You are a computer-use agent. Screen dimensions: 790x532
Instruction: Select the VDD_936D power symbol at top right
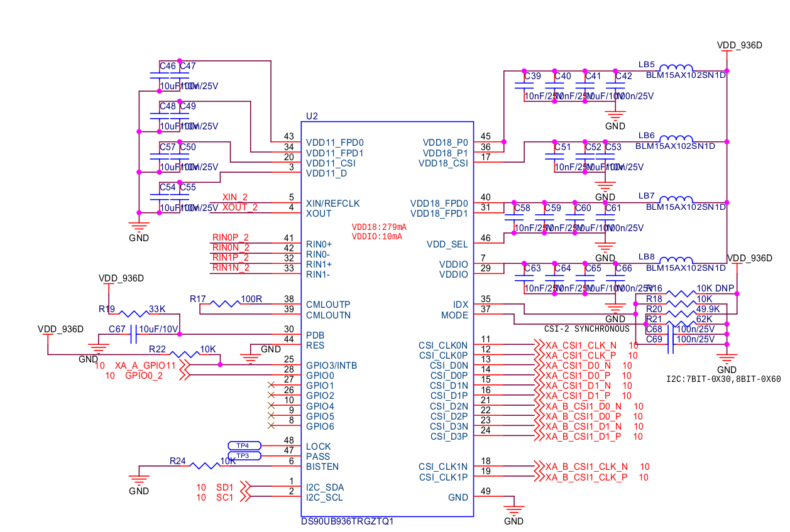pos(740,45)
